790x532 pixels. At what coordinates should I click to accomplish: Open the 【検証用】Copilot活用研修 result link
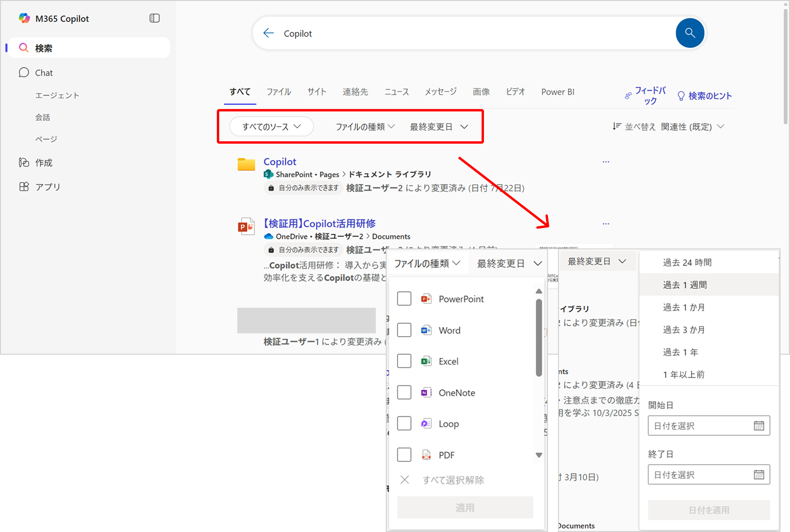(x=319, y=223)
